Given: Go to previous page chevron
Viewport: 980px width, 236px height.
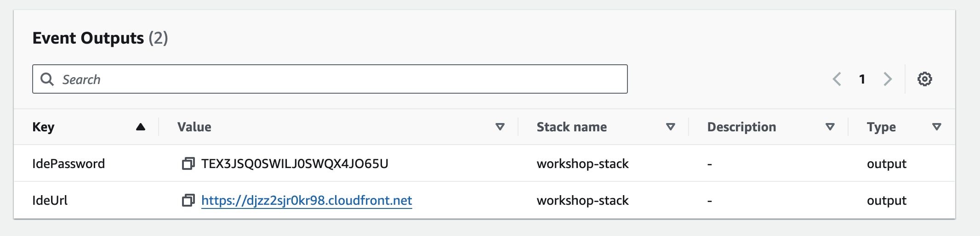Looking at the screenshot, I should [837, 79].
